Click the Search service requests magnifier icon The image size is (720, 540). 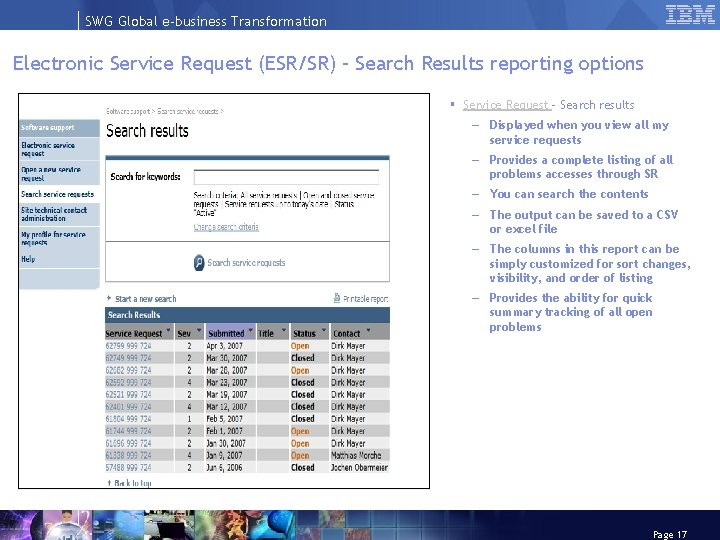coord(199,263)
